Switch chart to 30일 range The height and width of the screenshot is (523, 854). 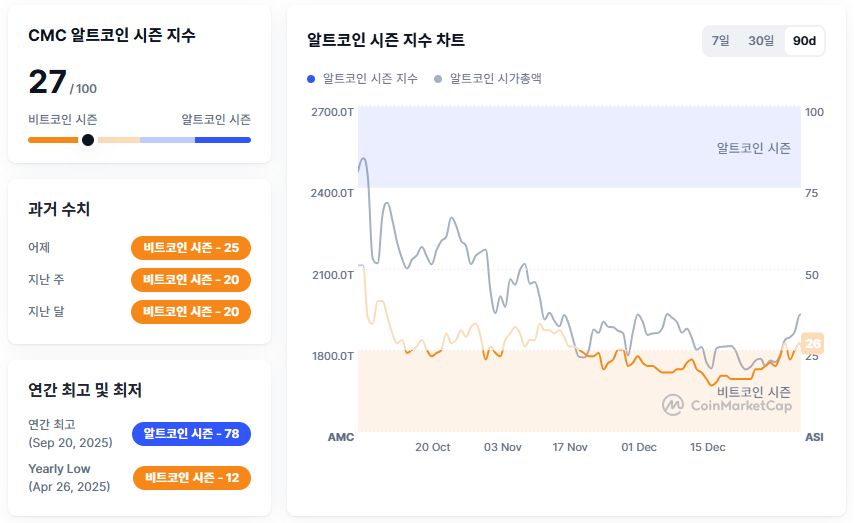click(x=761, y=41)
